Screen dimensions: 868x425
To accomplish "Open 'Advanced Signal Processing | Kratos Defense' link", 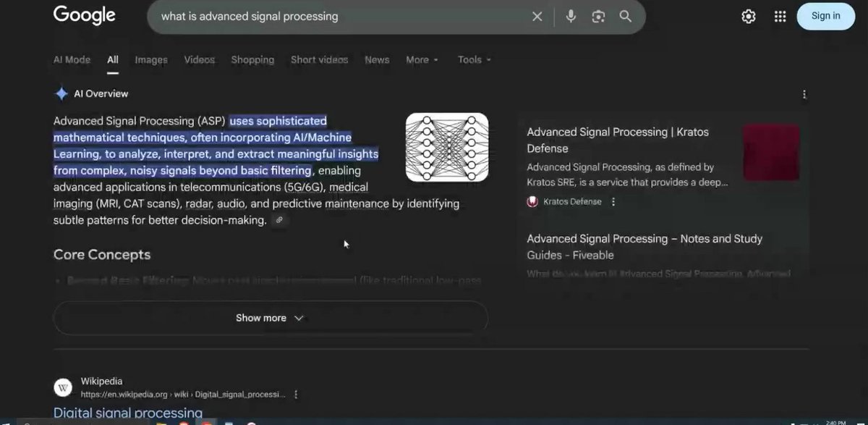I will point(618,140).
